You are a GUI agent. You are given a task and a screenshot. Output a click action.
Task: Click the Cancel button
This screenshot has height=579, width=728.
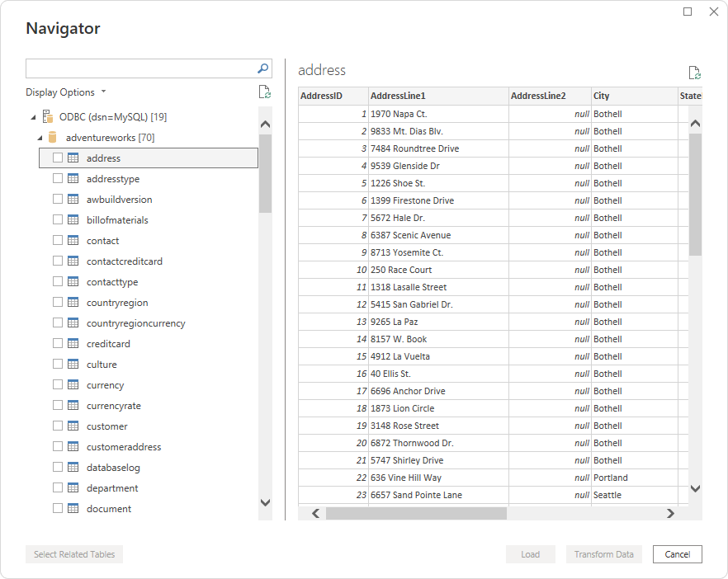click(677, 554)
